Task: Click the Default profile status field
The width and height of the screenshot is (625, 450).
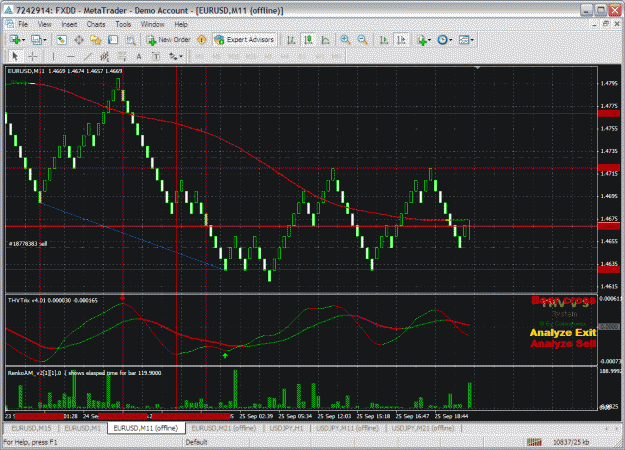Action: (196, 442)
